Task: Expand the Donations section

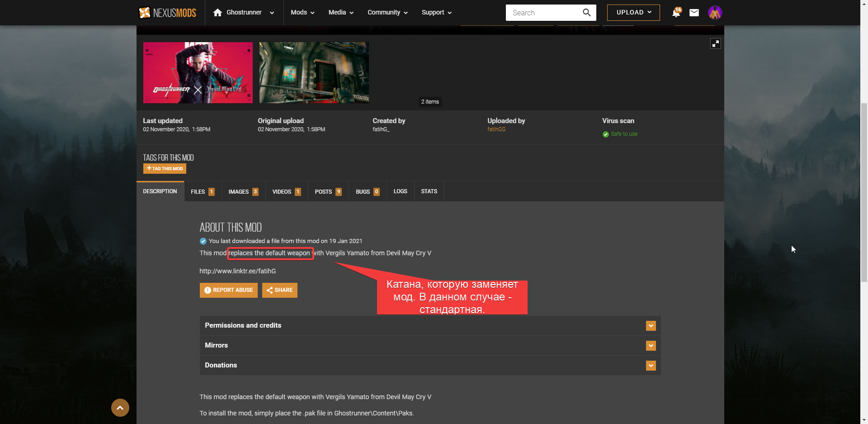Action: tap(430, 366)
